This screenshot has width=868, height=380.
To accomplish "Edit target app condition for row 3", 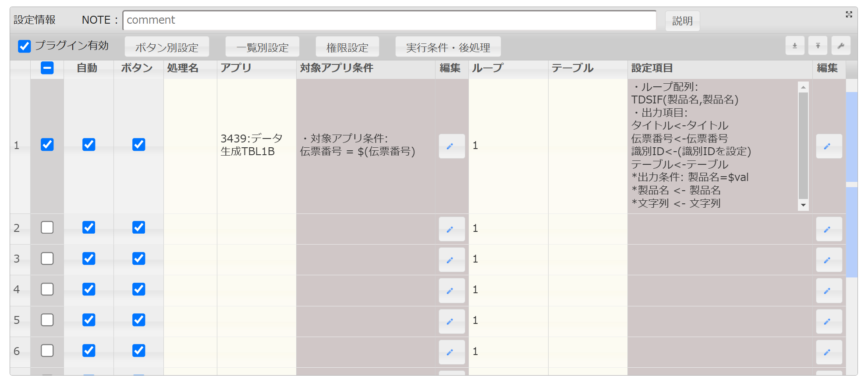I will 452,260.
